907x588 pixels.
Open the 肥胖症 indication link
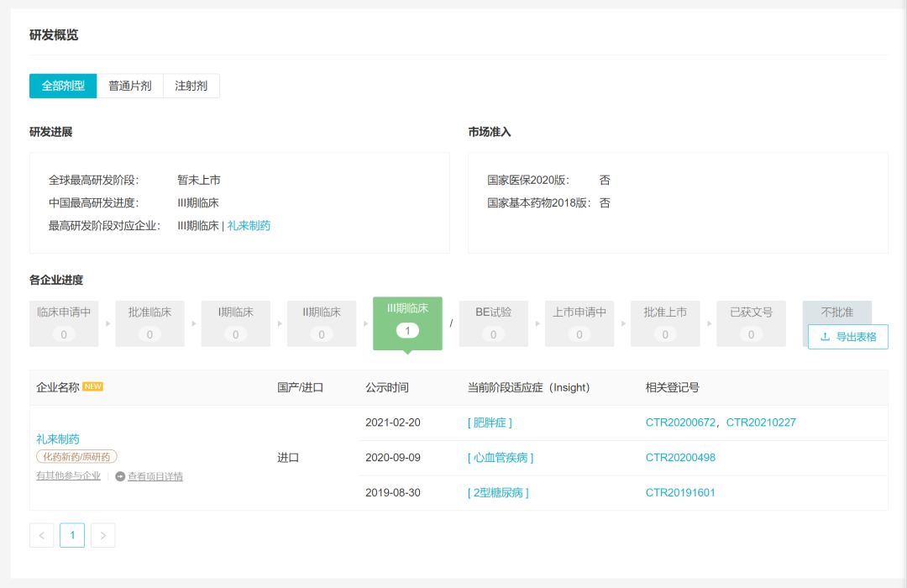click(x=490, y=423)
